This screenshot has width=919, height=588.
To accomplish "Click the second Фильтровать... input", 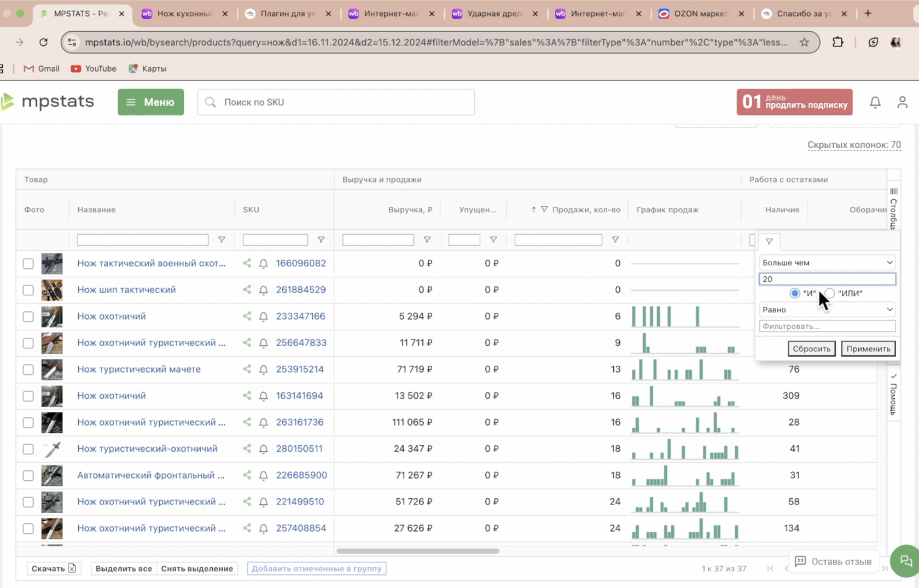I will pyautogui.click(x=827, y=326).
